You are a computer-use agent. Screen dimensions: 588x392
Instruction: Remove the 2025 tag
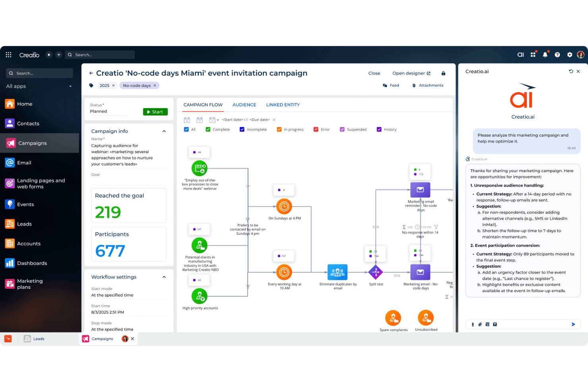click(x=113, y=85)
